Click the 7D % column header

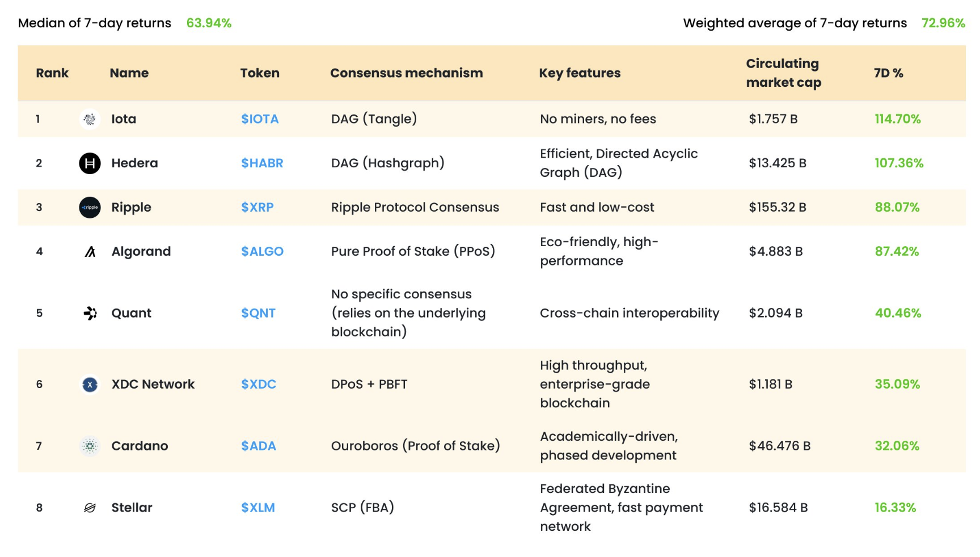click(888, 73)
